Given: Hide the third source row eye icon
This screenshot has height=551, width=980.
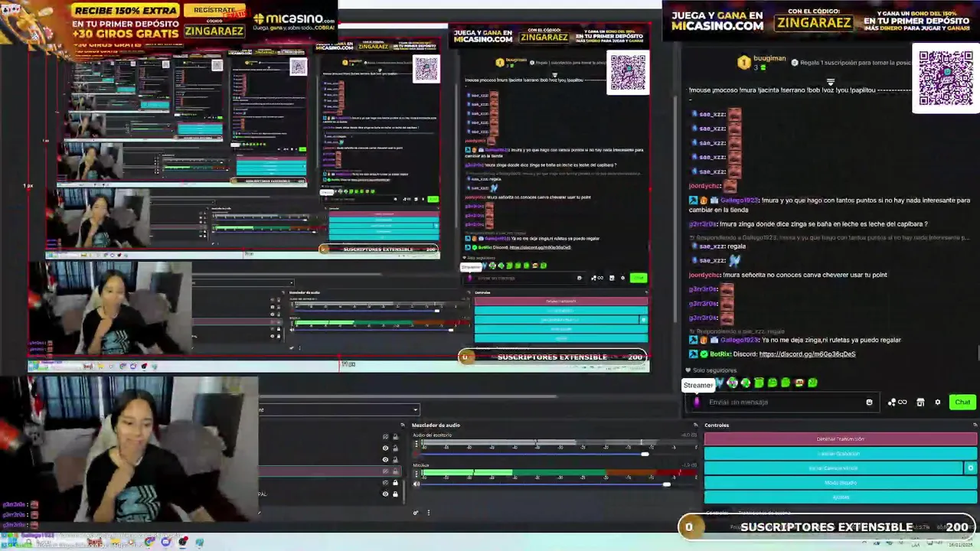Looking at the screenshot, I should coord(385,459).
